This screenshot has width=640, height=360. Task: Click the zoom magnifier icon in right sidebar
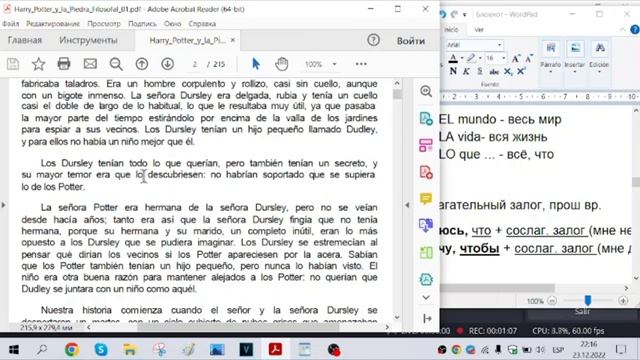click(426, 91)
